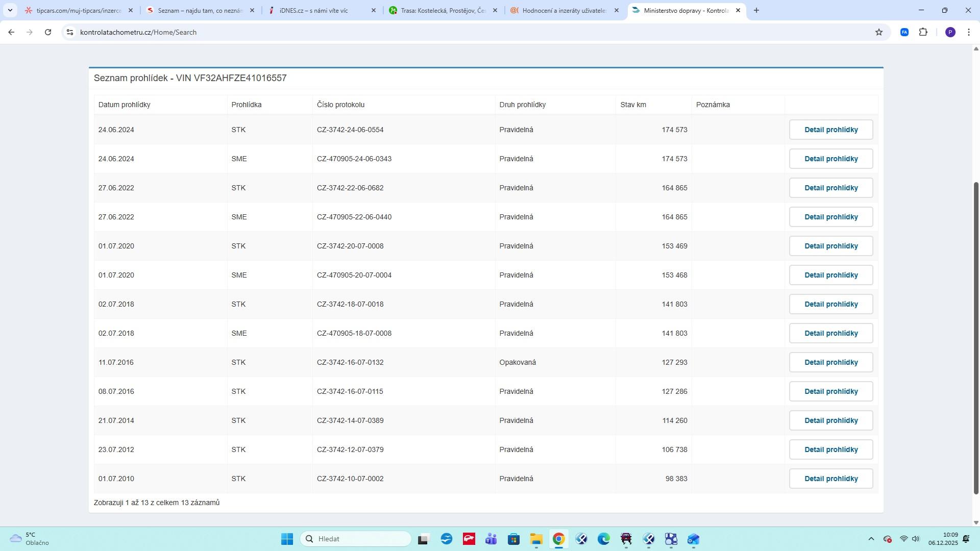
Task: Open Detail prohlídky for 24.06.2024 STK
Action: point(830,130)
